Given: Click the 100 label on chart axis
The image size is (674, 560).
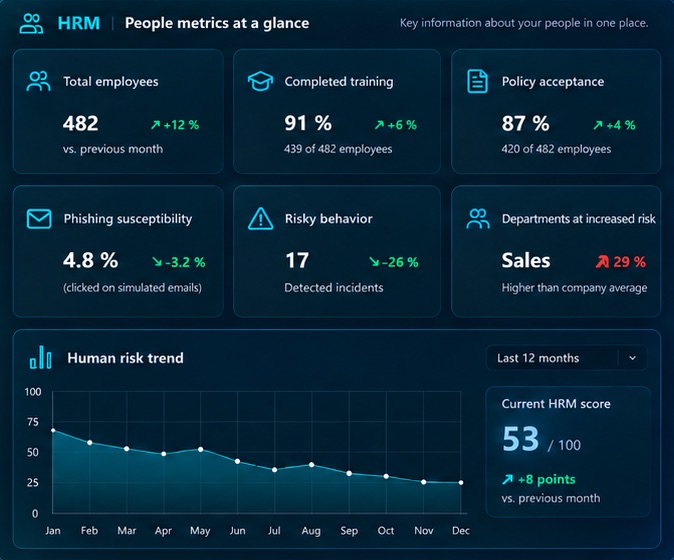Looking at the screenshot, I should coord(33,392).
